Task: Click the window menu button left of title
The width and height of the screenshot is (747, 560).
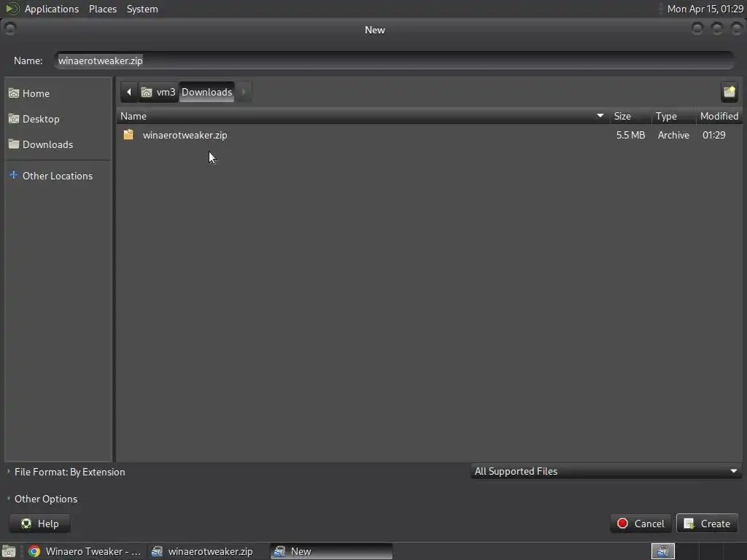Action: 9,29
